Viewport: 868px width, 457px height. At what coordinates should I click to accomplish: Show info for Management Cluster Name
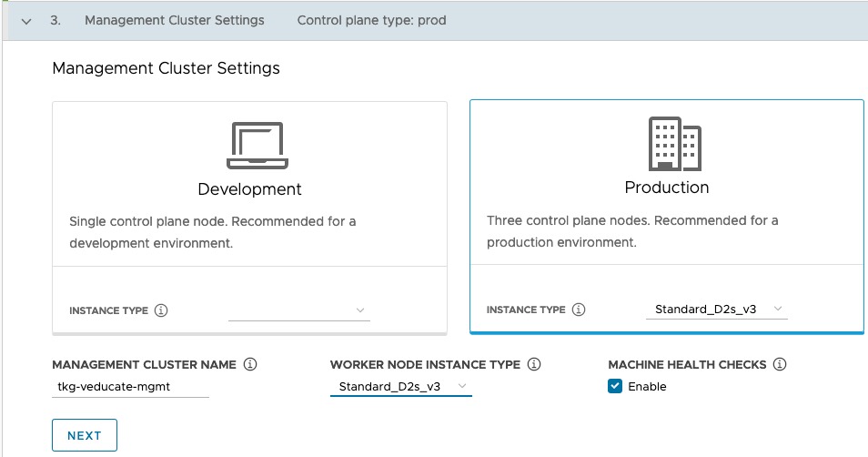(250, 364)
